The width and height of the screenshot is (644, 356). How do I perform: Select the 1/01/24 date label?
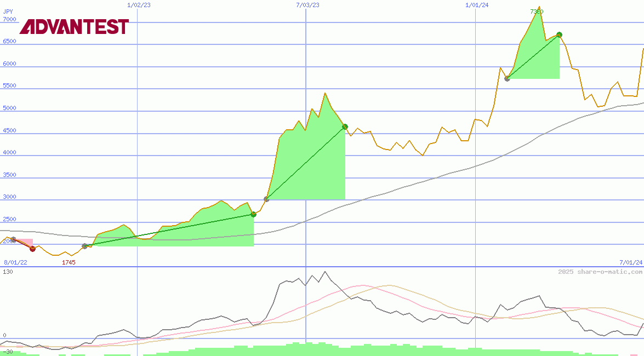pos(477,5)
